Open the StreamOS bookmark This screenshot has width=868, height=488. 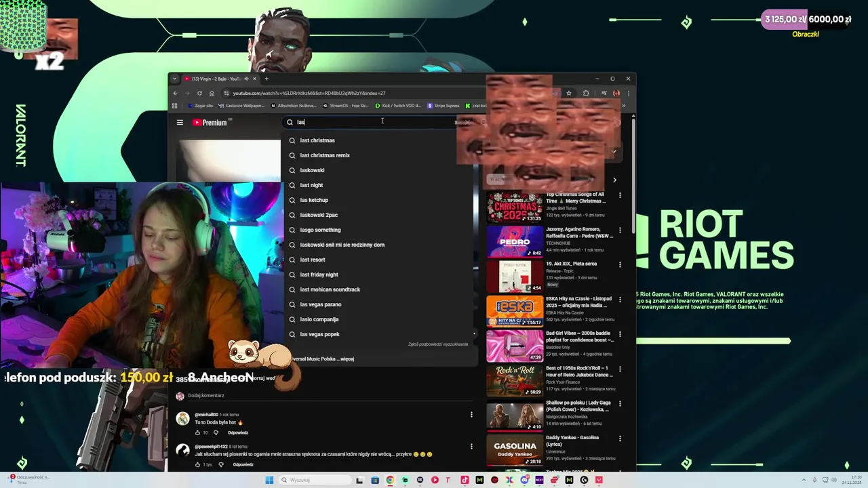coord(346,106)
